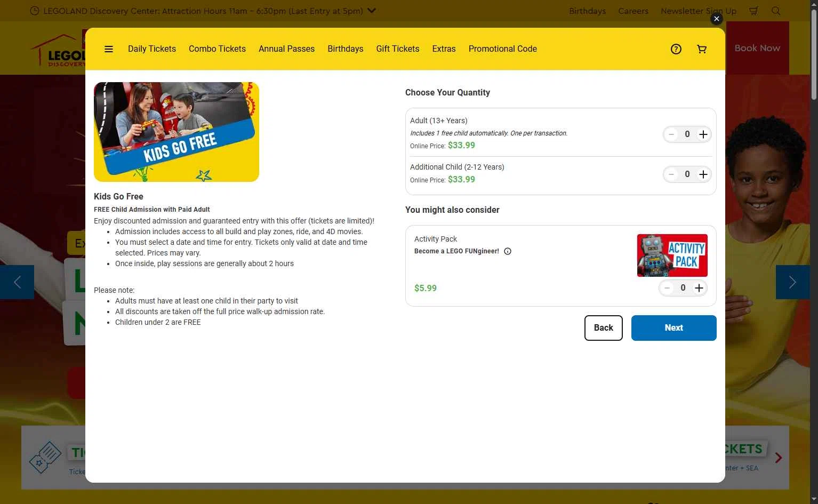Go to previous carousel slide
Screen dimensions: 818x504
point(17,282)
